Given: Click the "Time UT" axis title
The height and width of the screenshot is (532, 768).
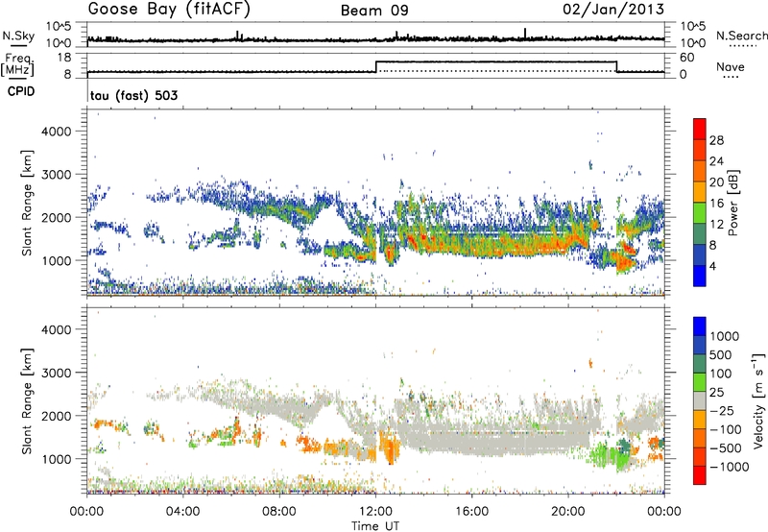Looking at the screenshot, I should click(x=375, y=526).
